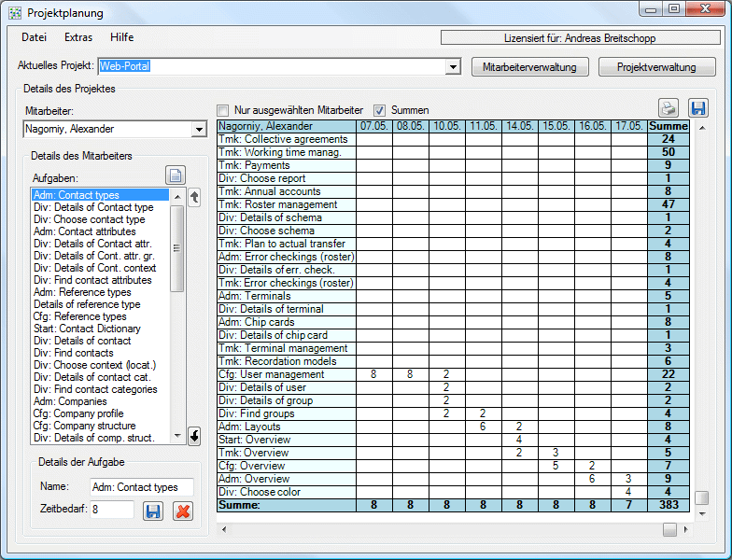Uncheck the Summen checkbox
732x560 pixels.
pos(380,110)
